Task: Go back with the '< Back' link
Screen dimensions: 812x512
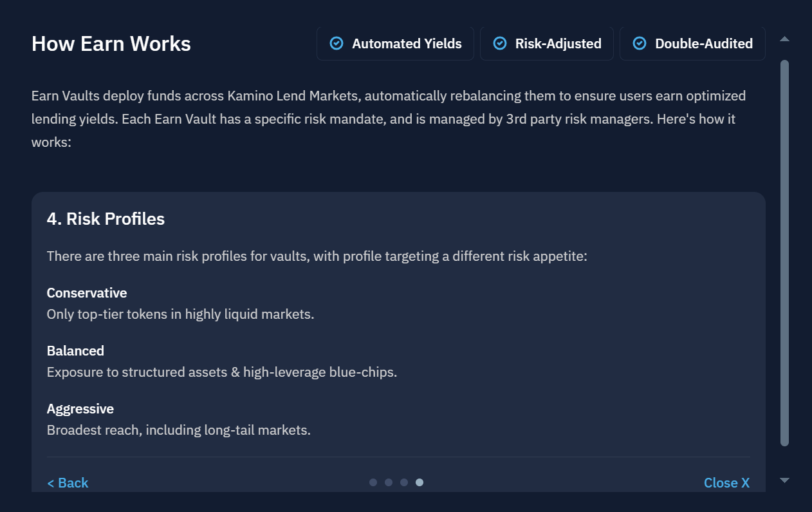Action: point(68,483)
